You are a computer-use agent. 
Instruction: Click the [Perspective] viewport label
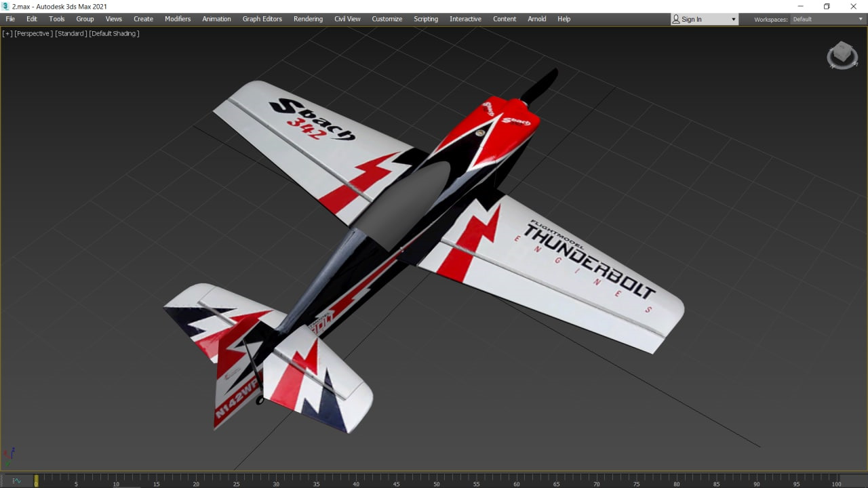click(33, 33)
